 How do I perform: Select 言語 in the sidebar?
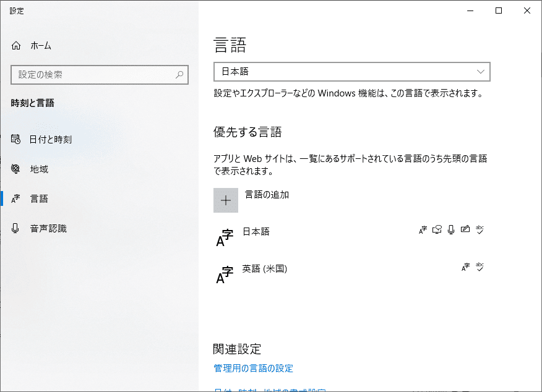point(38,198)
